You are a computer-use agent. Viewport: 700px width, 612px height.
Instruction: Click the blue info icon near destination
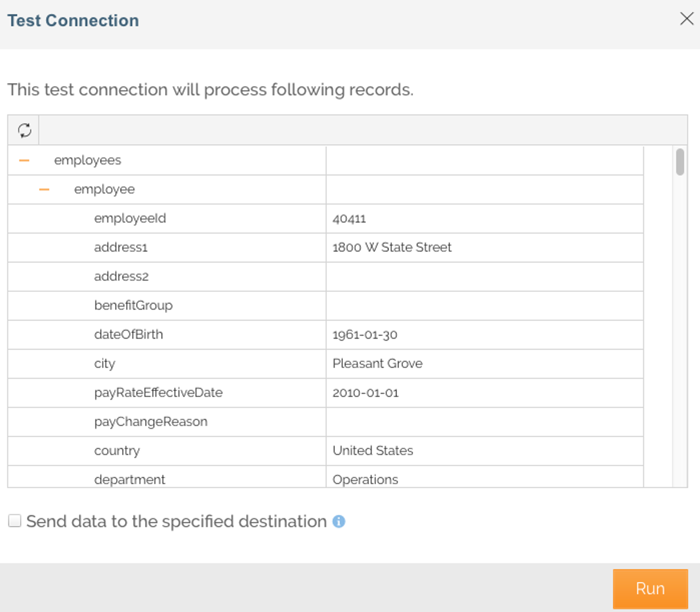[338, 521]
